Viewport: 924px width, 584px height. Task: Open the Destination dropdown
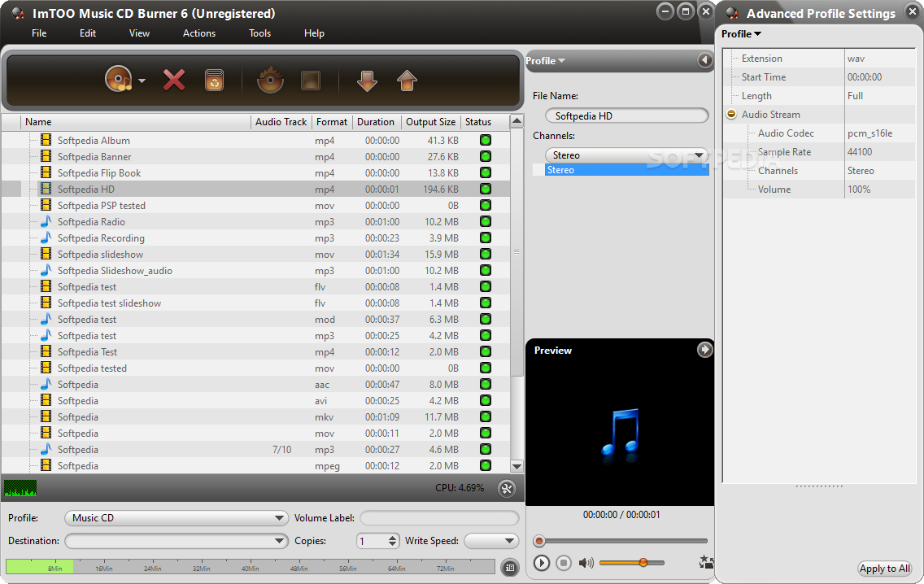pos(177,541)
